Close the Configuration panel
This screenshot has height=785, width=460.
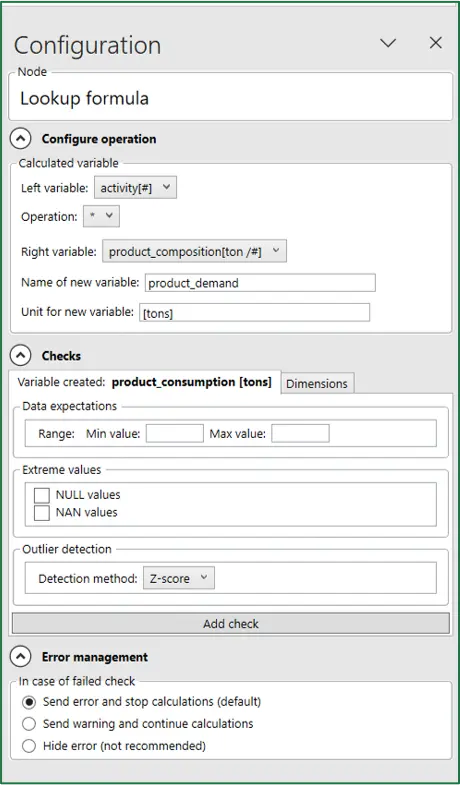coord(436,43)
